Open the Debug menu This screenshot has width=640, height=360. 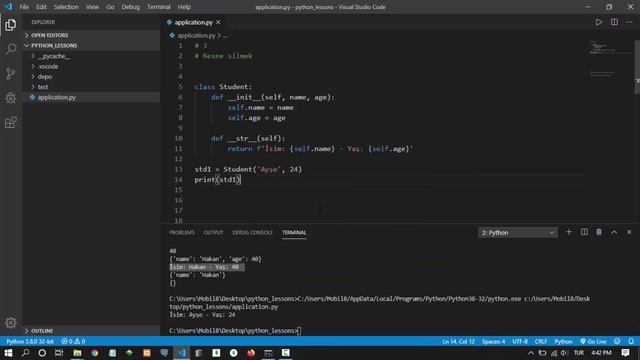pos(130,7)
